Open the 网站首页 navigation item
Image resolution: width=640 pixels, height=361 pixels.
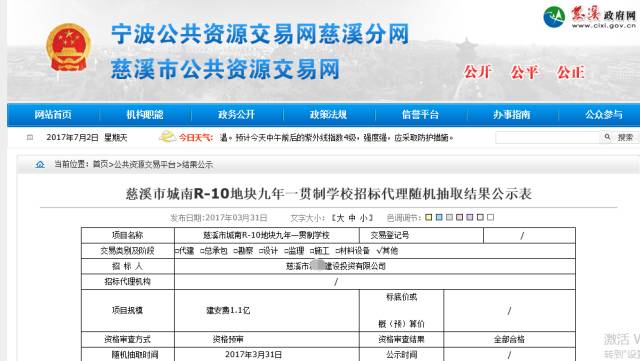(x=53, y=114)
